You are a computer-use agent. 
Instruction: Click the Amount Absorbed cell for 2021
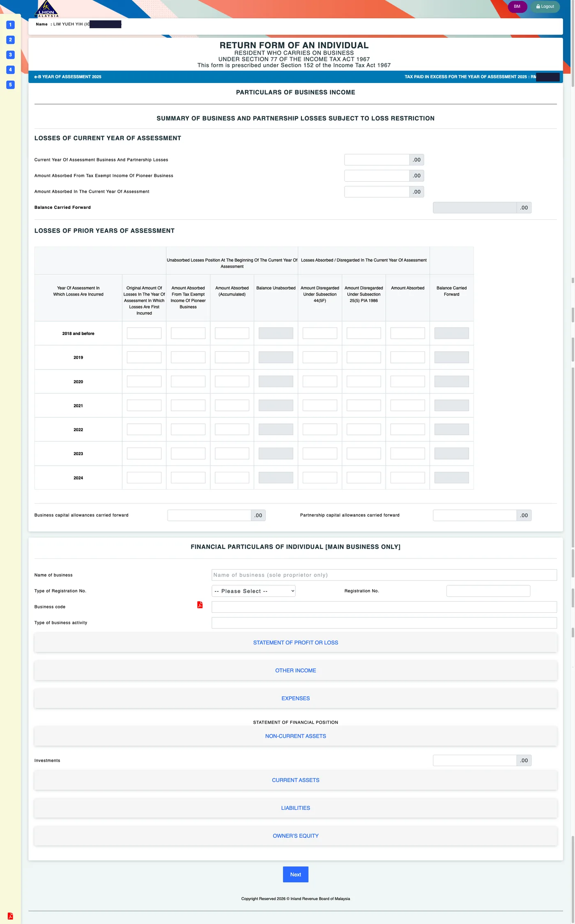click(407, 405)
